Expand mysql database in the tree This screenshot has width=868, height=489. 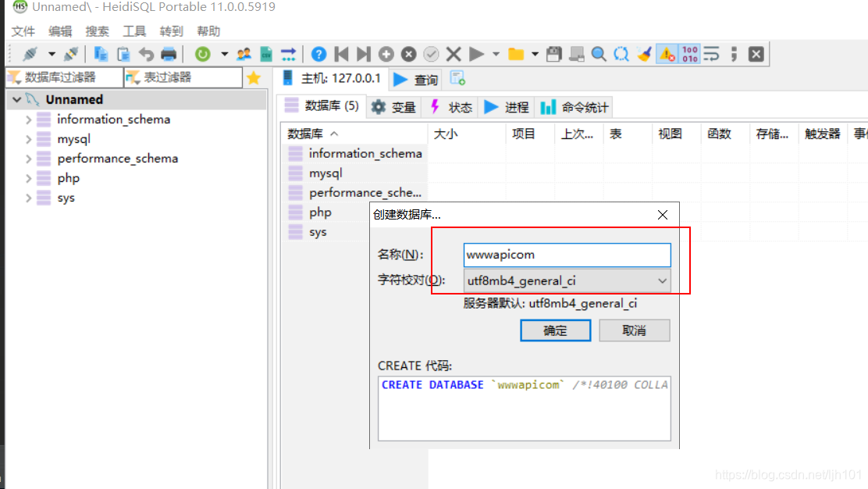(x=29, y=139)
